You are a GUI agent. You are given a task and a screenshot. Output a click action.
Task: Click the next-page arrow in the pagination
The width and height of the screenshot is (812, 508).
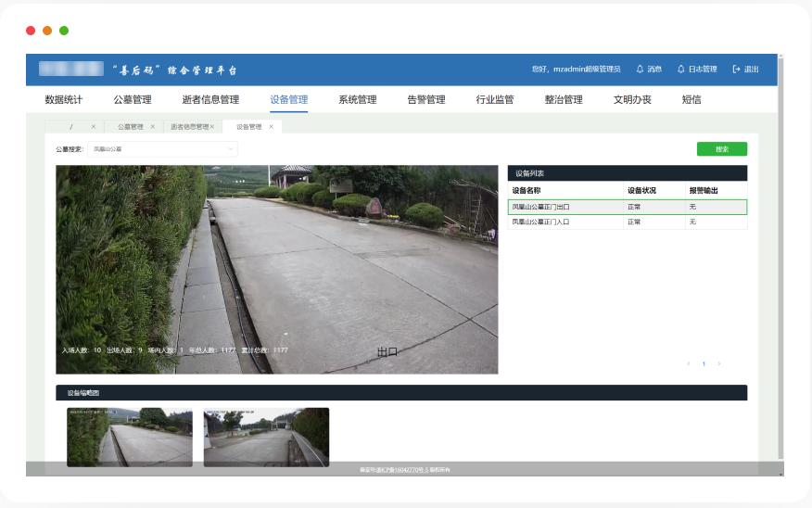(718, 364)
